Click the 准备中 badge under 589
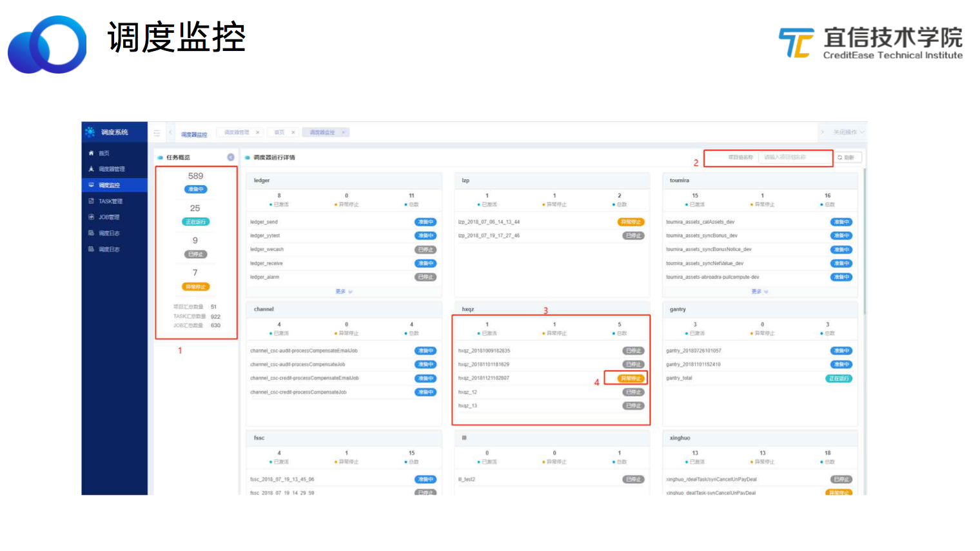980x551 pixels. [x=196, y=190]
